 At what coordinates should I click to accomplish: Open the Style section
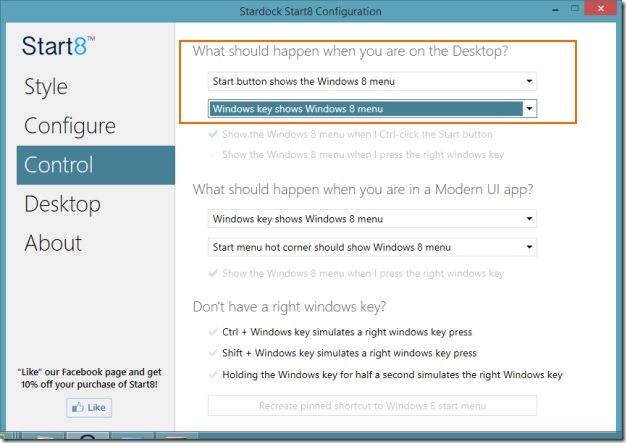point(46,87)
